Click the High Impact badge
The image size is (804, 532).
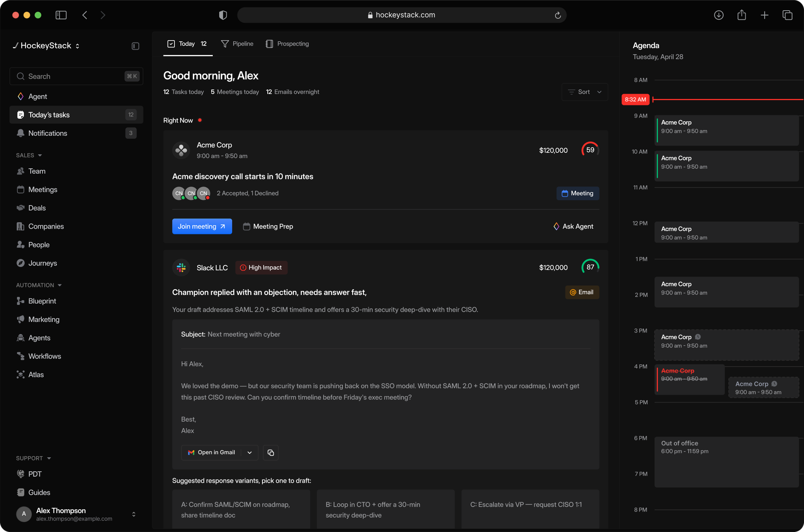261,268
